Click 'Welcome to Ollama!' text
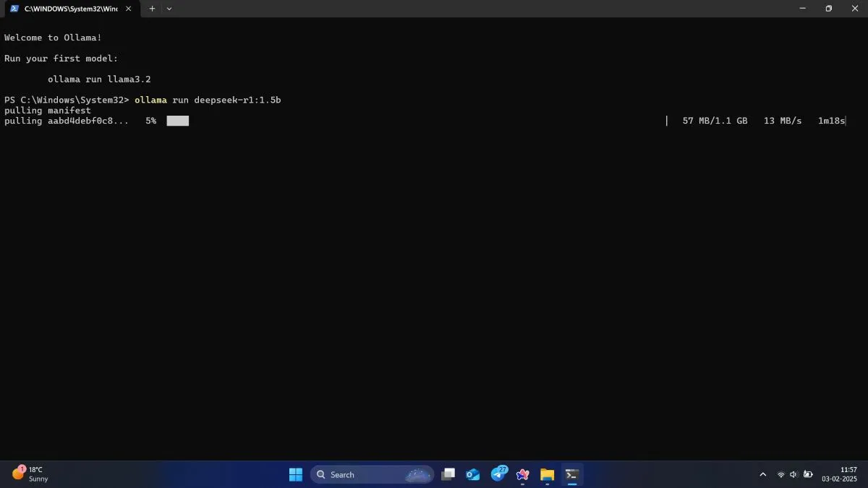Viewport: 868px width, 488px height. click(x=53, y=38)
